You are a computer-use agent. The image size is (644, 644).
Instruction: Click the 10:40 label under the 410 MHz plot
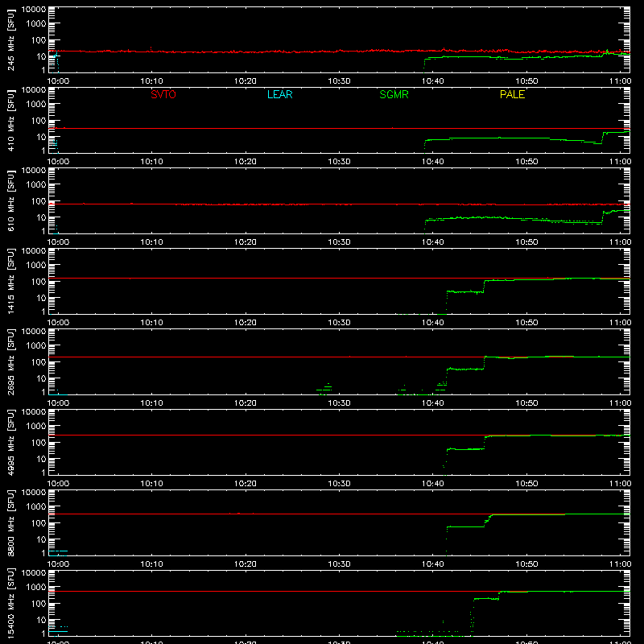coord(433,162)
